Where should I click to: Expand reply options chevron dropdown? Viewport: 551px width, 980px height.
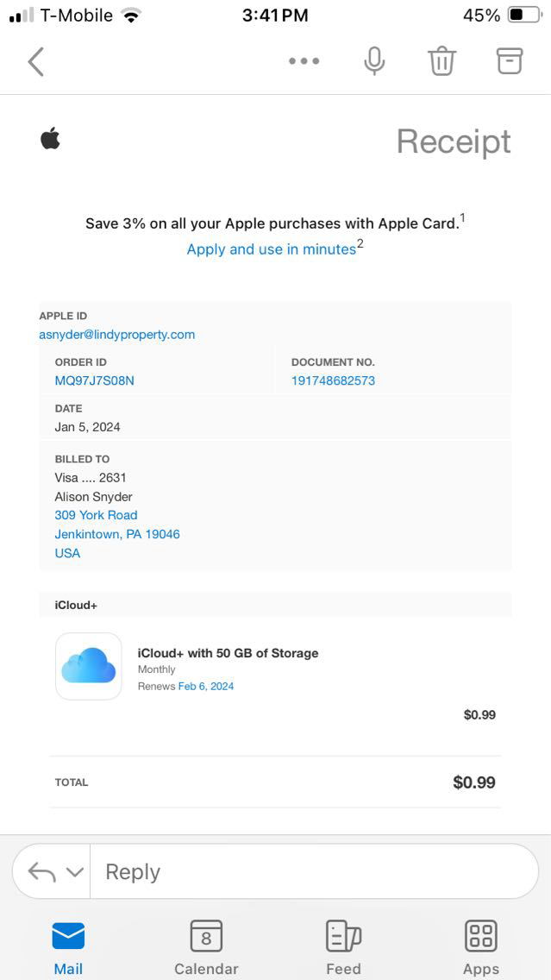coord(75,872)
